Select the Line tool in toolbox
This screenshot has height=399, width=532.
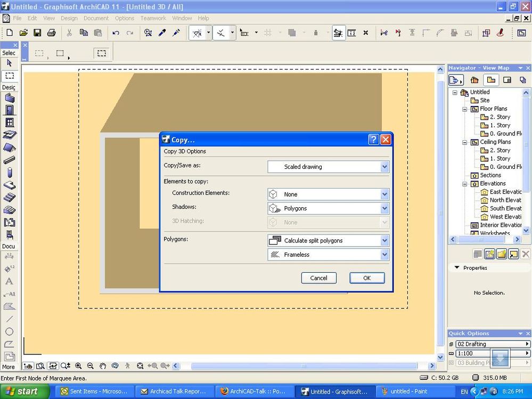[x=9, y=319]
